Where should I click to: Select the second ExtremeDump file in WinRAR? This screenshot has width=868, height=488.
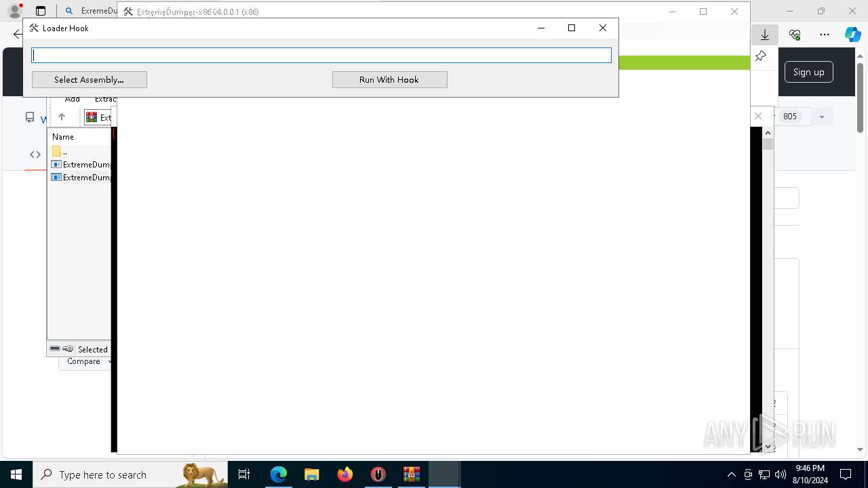(81, 178)
